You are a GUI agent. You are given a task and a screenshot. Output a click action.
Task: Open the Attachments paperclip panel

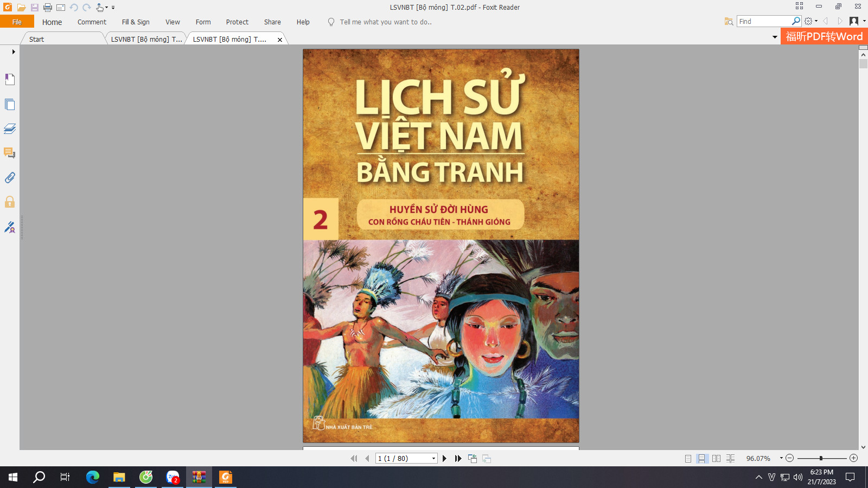(10, 177)
